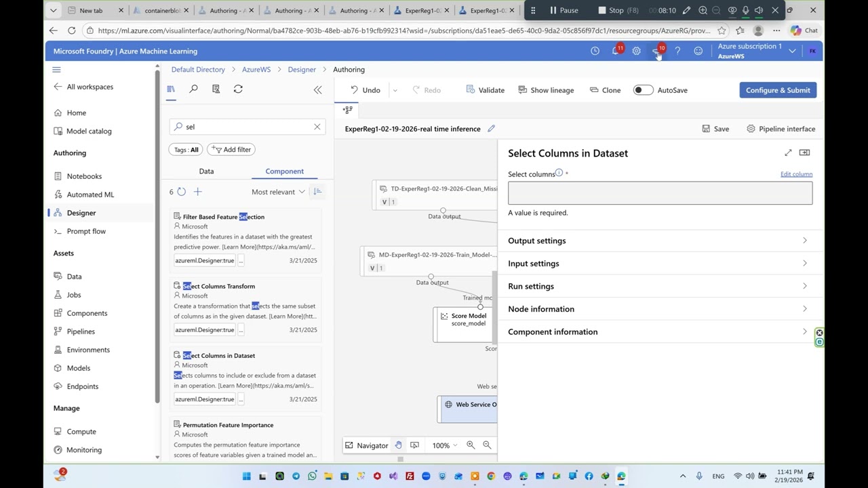Screen dimensions: 868x488
Task: Click the Select columns input box
Action: pyautogui.click(x=660, y=193)
